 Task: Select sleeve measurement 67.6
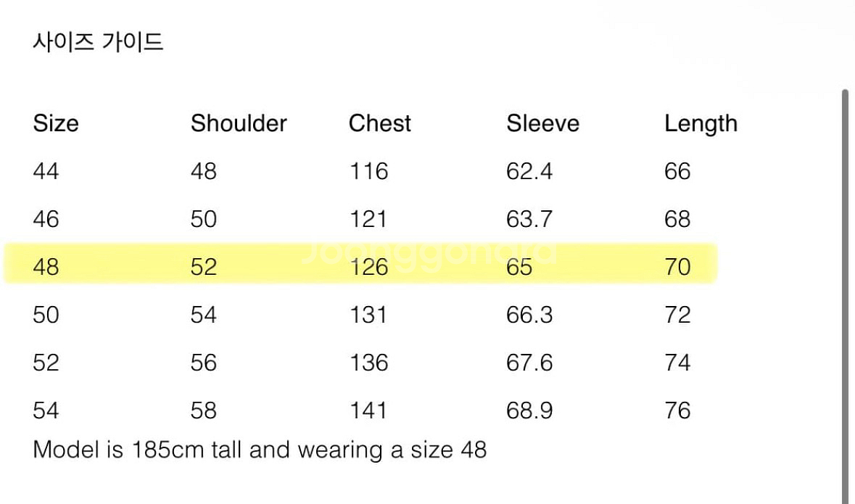[x=529, y=363]
